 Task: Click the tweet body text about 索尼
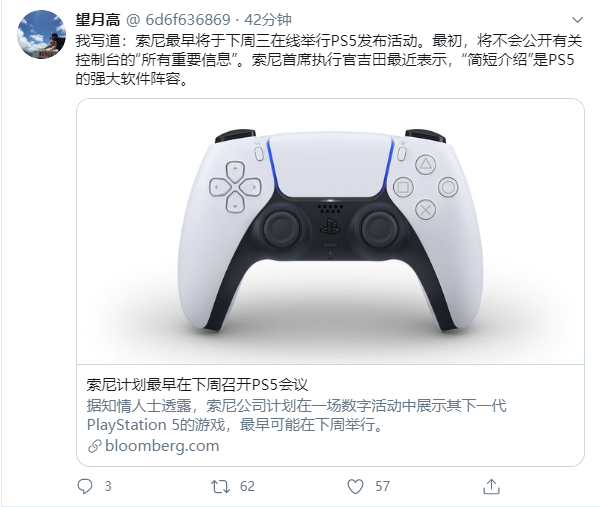pos(329,60)
